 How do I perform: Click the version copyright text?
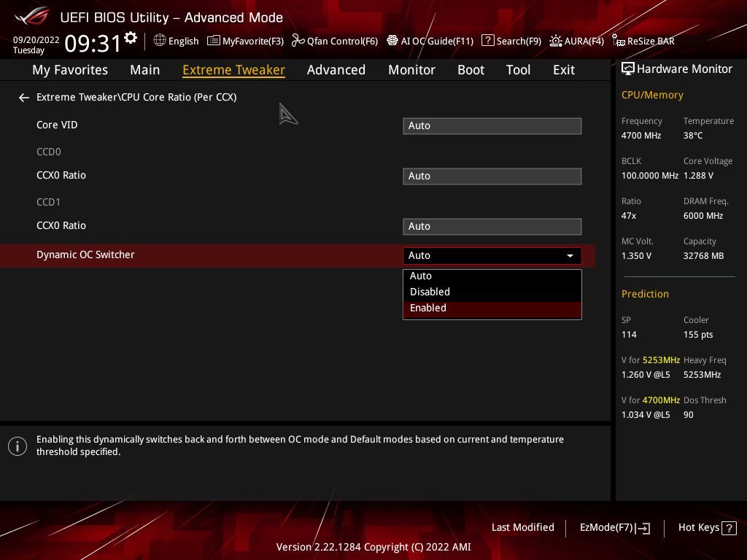point(373,547)
